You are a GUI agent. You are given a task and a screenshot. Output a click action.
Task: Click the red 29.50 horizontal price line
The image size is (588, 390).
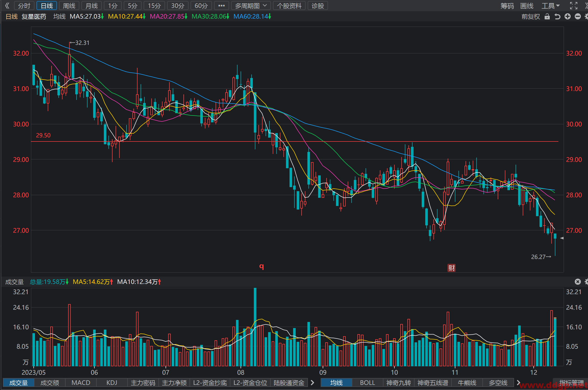(295, 141)
